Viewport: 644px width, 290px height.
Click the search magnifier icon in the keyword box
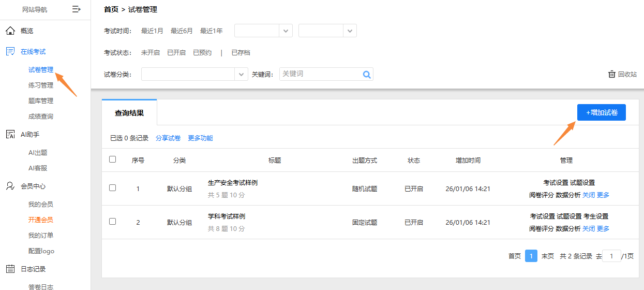point(367,75)
